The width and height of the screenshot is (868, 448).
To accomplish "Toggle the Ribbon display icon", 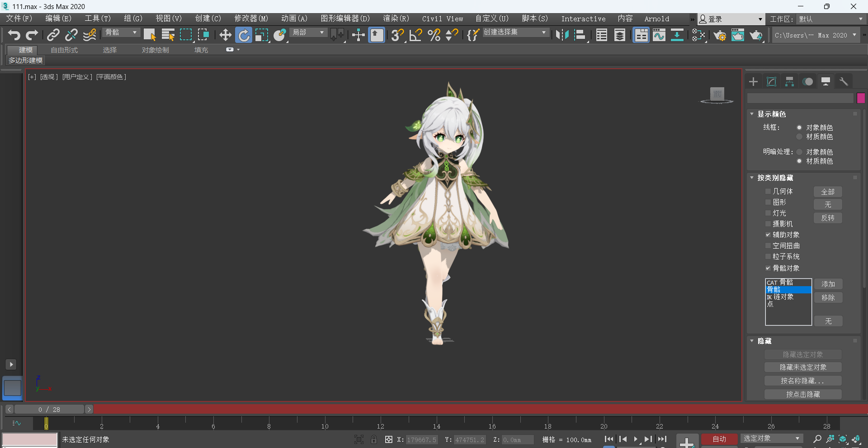I will (x=641, y=35).
